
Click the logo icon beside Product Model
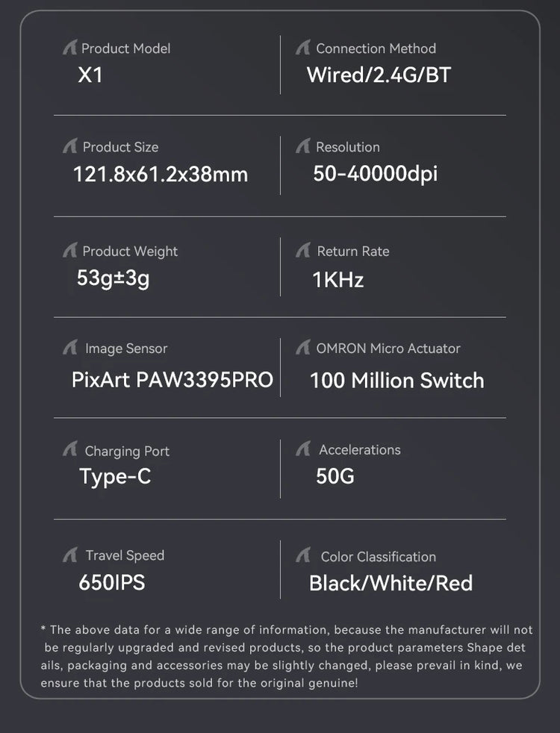pos(69,49)
